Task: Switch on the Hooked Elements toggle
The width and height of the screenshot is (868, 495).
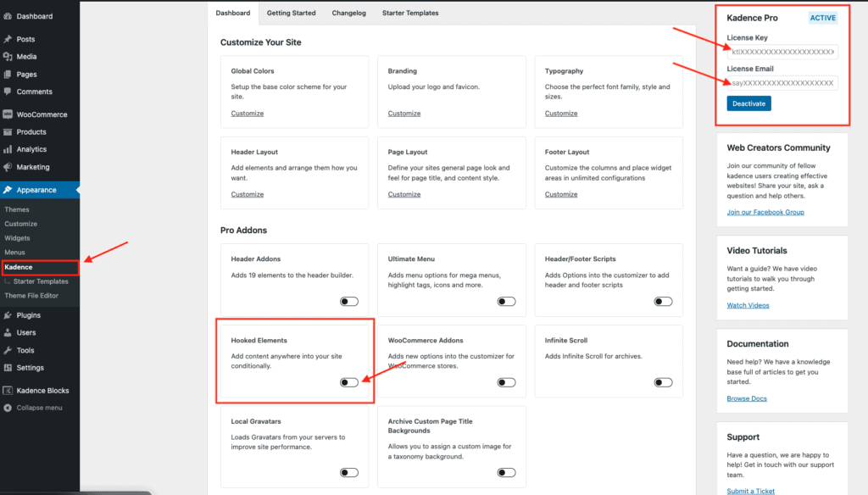Action: pyautogui.click(x=349, y=382)
